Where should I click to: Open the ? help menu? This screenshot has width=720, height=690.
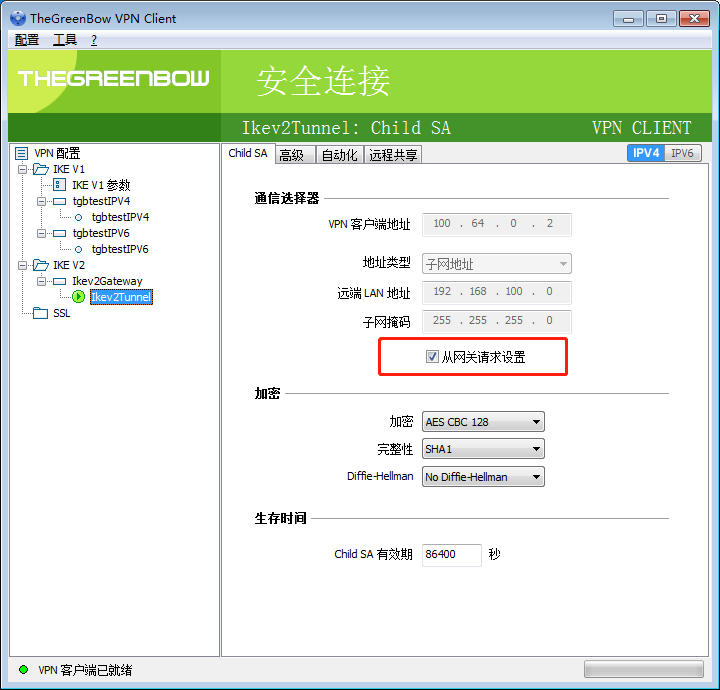pos(94,40)
